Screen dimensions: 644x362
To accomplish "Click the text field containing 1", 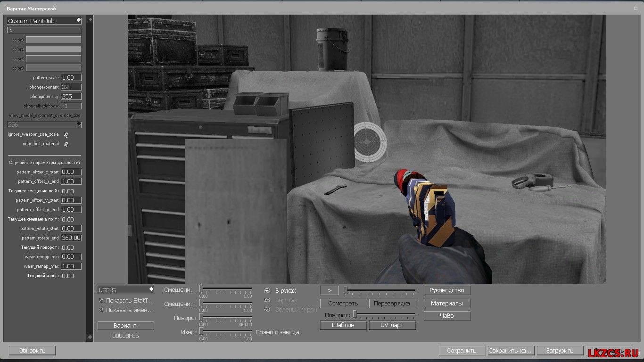I will (44, 30).
